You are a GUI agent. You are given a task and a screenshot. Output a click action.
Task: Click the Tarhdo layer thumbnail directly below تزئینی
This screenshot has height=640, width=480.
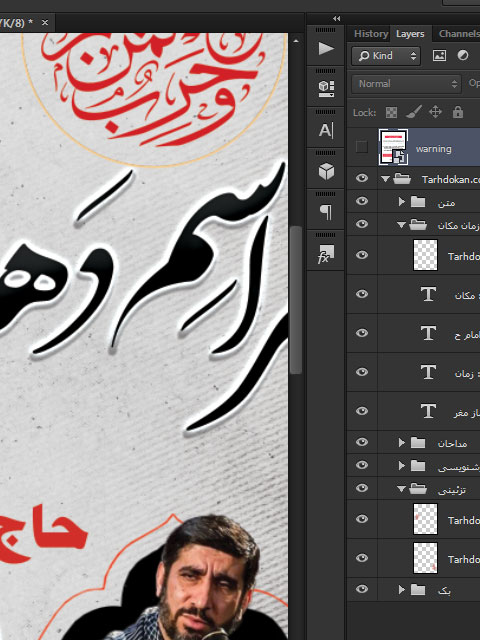[x=425, y=519]
